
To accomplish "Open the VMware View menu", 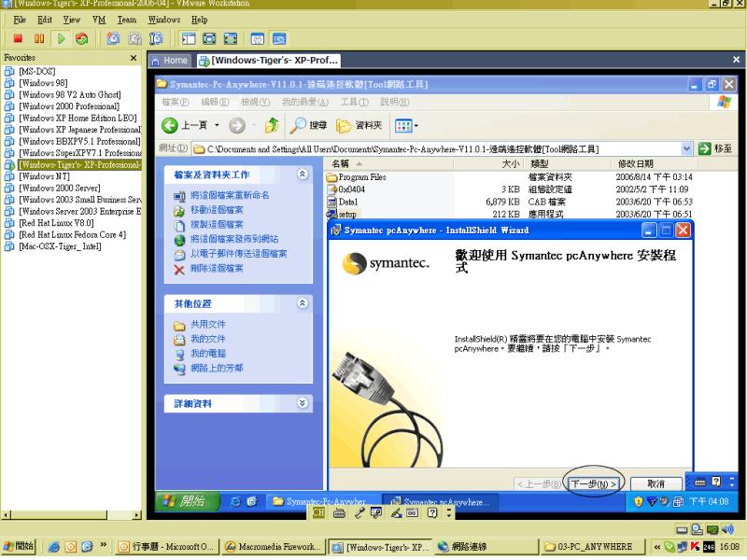I will [72, 20].
